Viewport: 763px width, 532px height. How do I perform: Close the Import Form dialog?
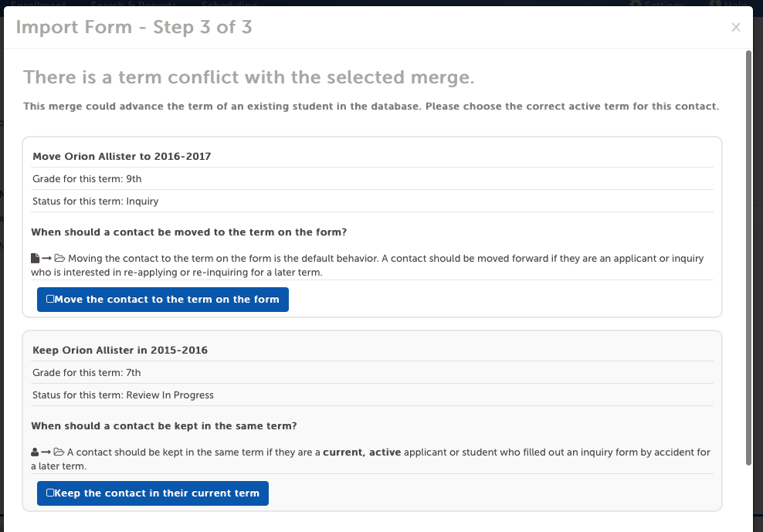coord(736,27)
